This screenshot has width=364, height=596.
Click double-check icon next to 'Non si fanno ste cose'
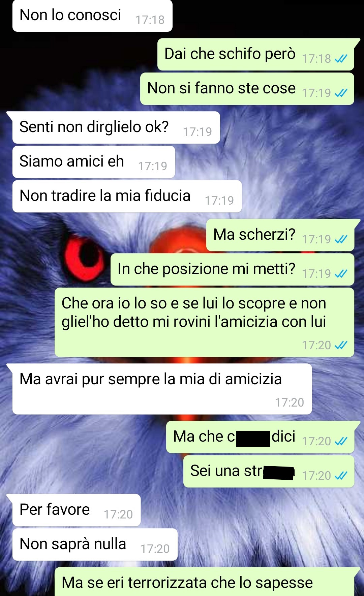(341, 93)
